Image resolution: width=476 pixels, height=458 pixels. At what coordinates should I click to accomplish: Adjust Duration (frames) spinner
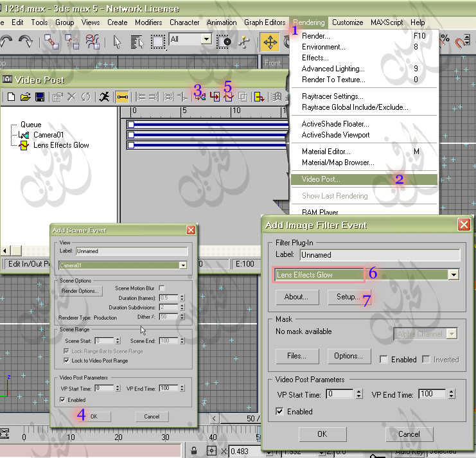pos(182,298)
